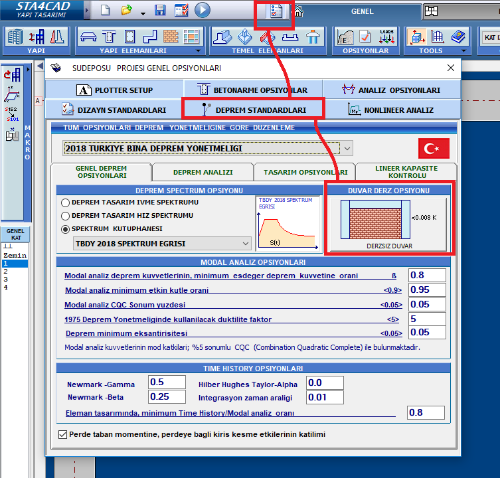500x478 pixels.
Task: Create a new project file
Action: pyautogui.click(x=105, y=10)
